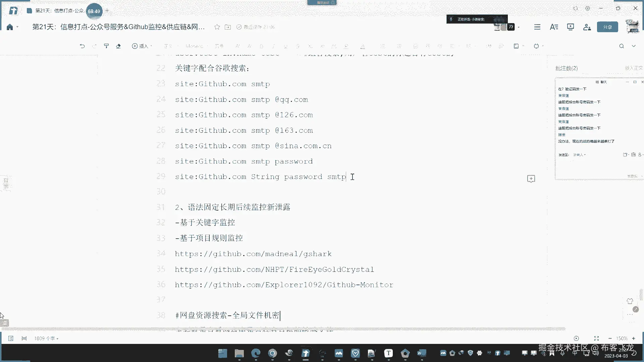Image resolution: width=644 pixels, height=362 pixels.
Task: Click the text style A icon
Action: pos(554,27)
